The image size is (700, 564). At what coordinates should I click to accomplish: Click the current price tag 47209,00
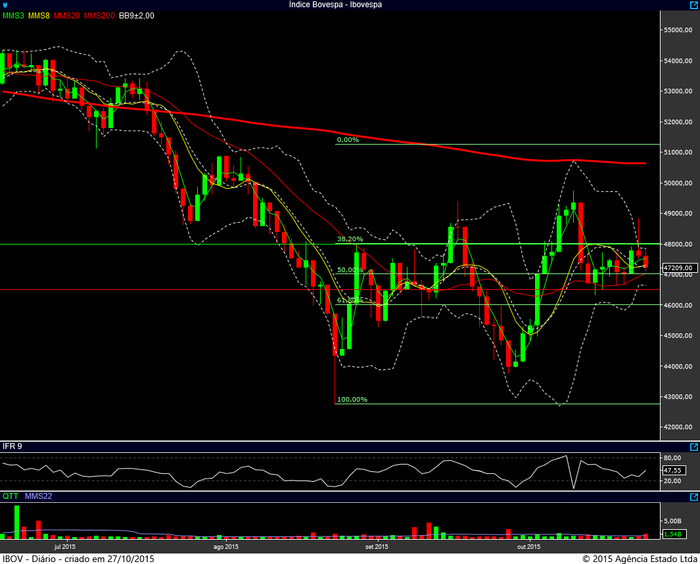[679, 268]
